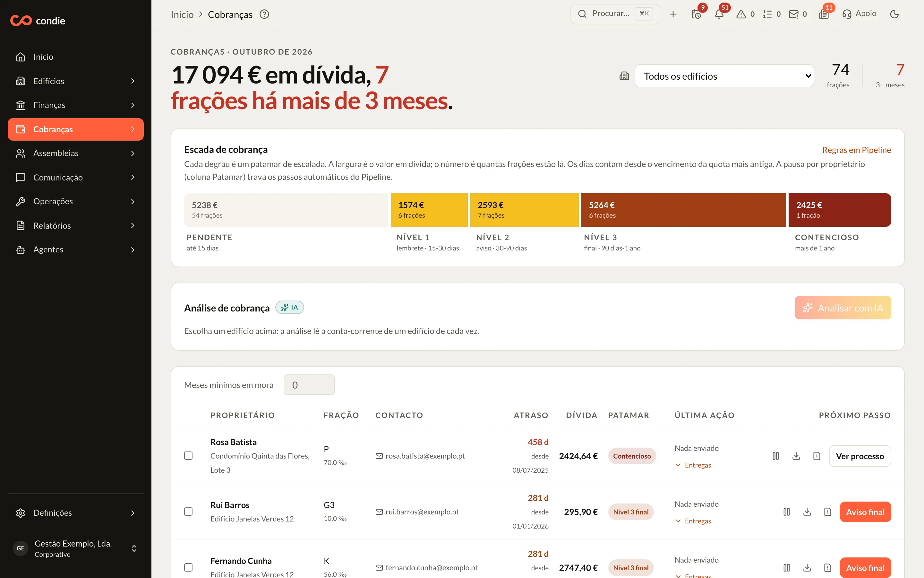Click the condie logo
This screenshot has width=924, height=578.
[x=38, y=21]
